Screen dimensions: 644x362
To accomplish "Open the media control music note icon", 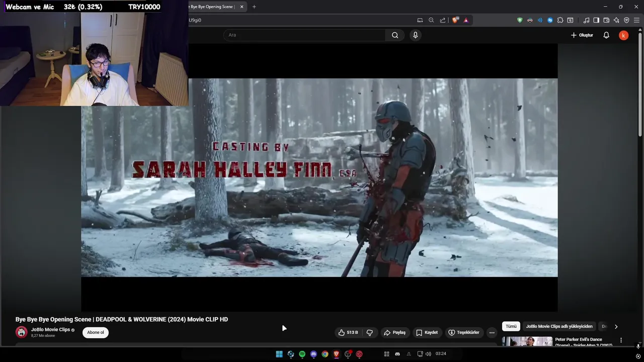I will pyautogui.click(x=586, y=20).
